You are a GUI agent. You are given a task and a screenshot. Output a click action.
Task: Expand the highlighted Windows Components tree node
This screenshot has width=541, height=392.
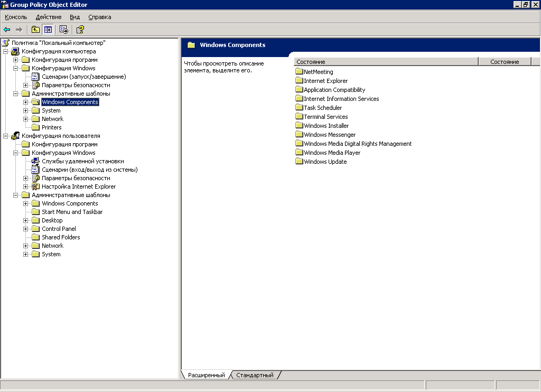[x=25, y=102]
